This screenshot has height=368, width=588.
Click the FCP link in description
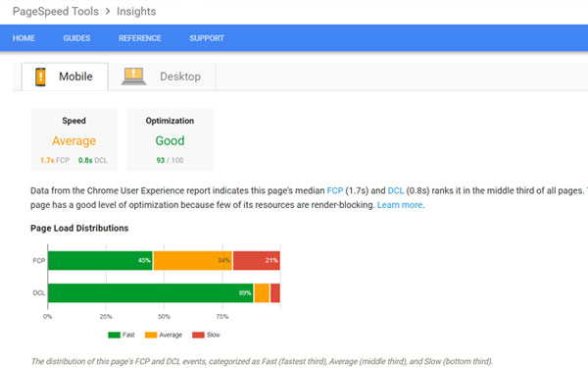coord(335,190)
